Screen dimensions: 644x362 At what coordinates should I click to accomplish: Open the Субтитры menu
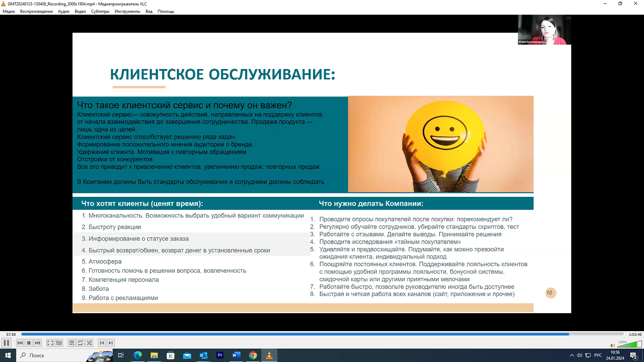click(x=100, y=11)
